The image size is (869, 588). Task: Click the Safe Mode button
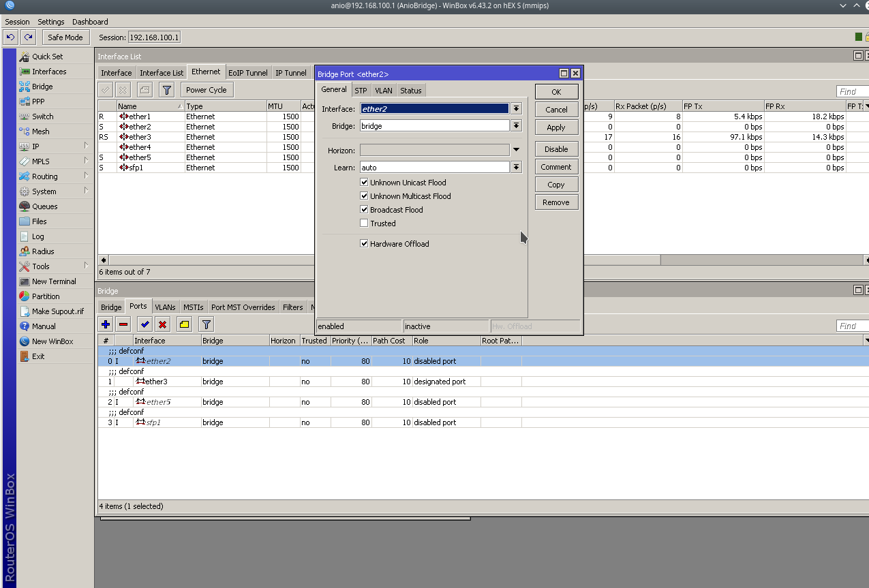point(65,37)
